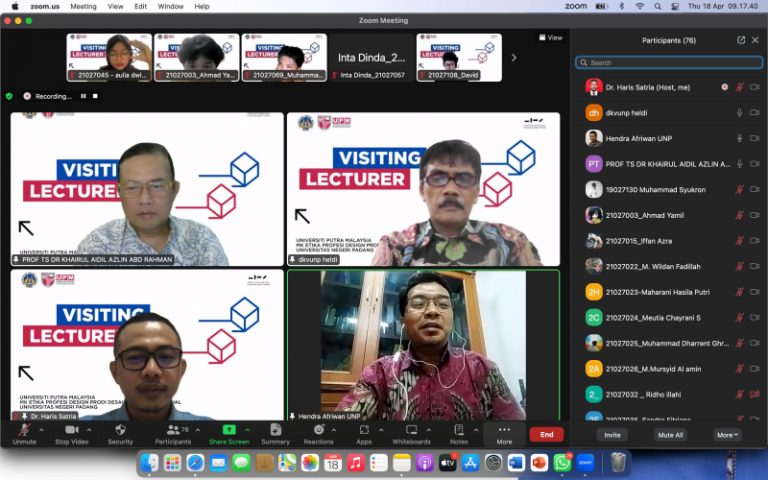Open the Reactions emoji icon
768x480 pixels.
(319, 430)
